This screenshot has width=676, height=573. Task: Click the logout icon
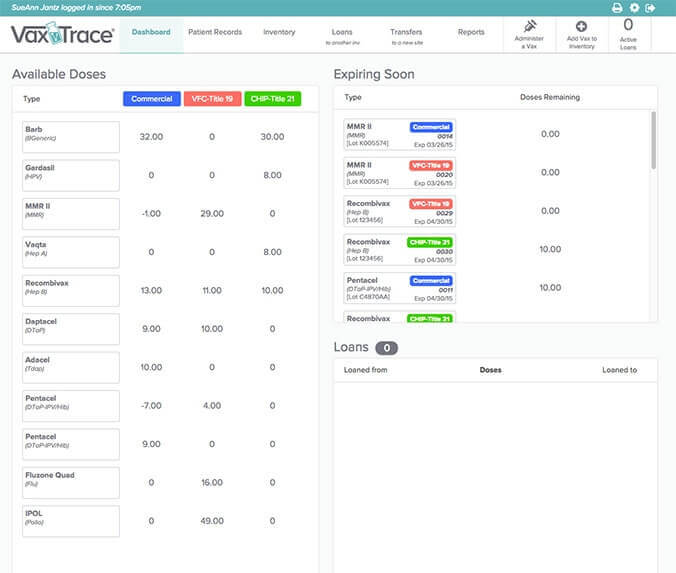651,8
